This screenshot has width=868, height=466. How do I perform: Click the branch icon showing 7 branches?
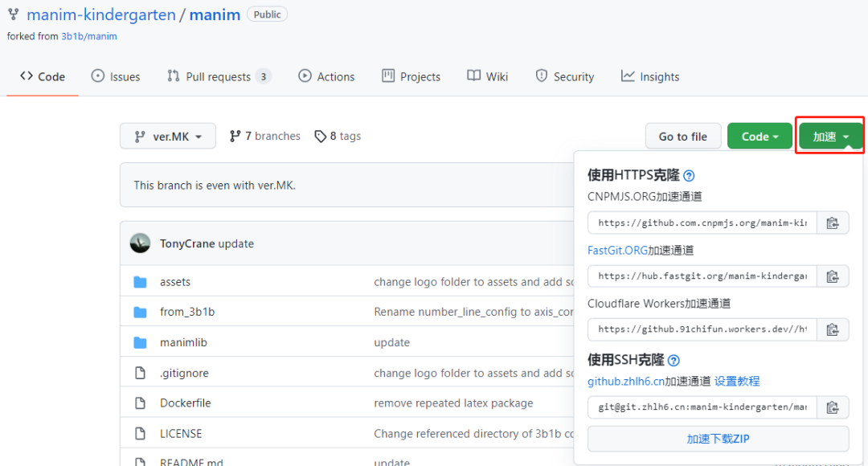pos(235,136)
